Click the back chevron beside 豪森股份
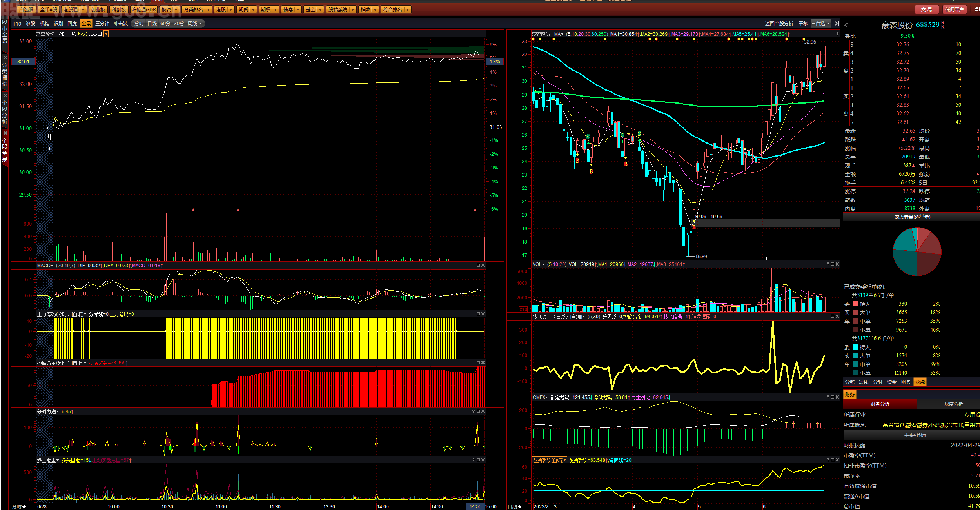Screen dimensions: 980x510 coord(846,25)
